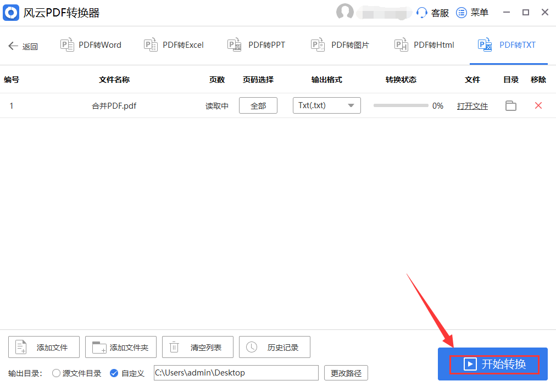The image size is (556, 392).
Task: Minimize the converter window
Action: pos(507,13)
